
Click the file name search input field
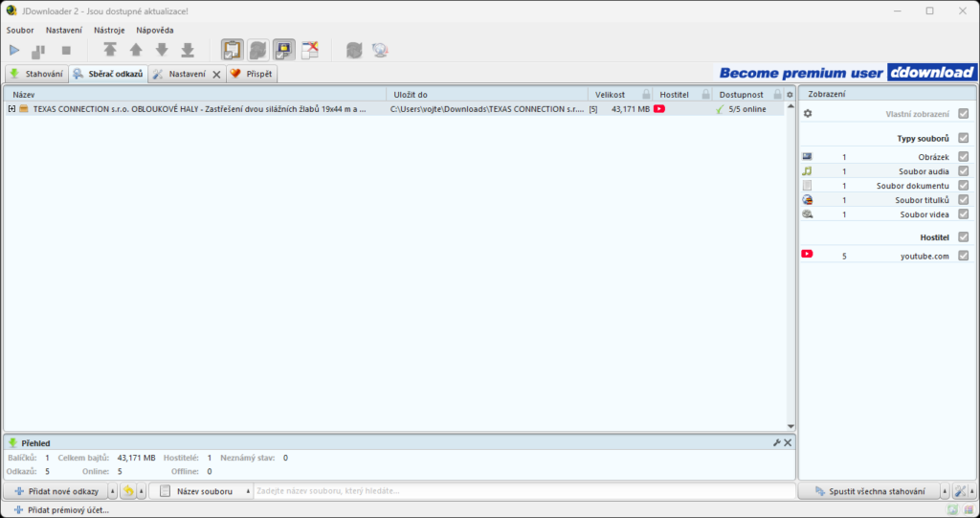pos(522,491)
